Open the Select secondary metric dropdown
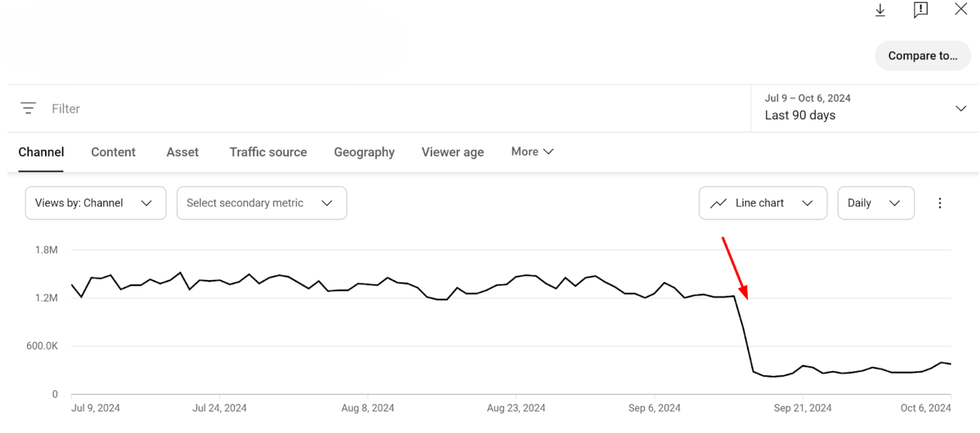 (x=261, y=203)
